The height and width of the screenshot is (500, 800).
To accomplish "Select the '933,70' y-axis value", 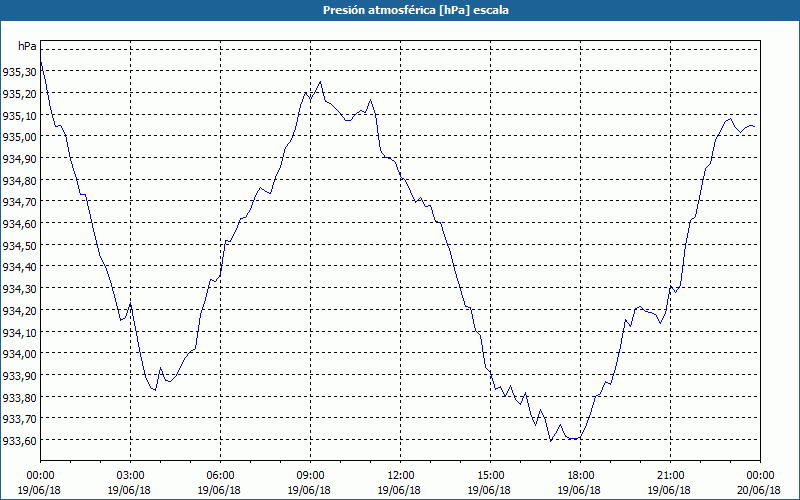I will coord(19,419).
